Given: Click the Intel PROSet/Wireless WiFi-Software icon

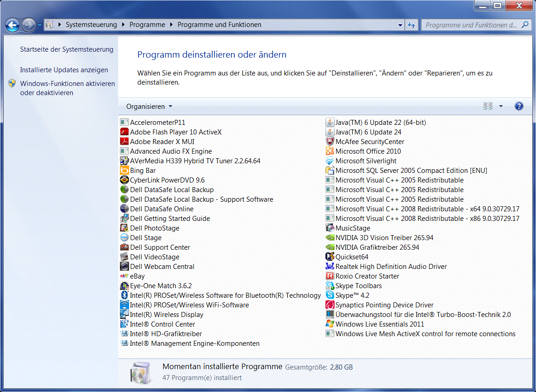Looking at the screenshot, I should tap(125, 305).
